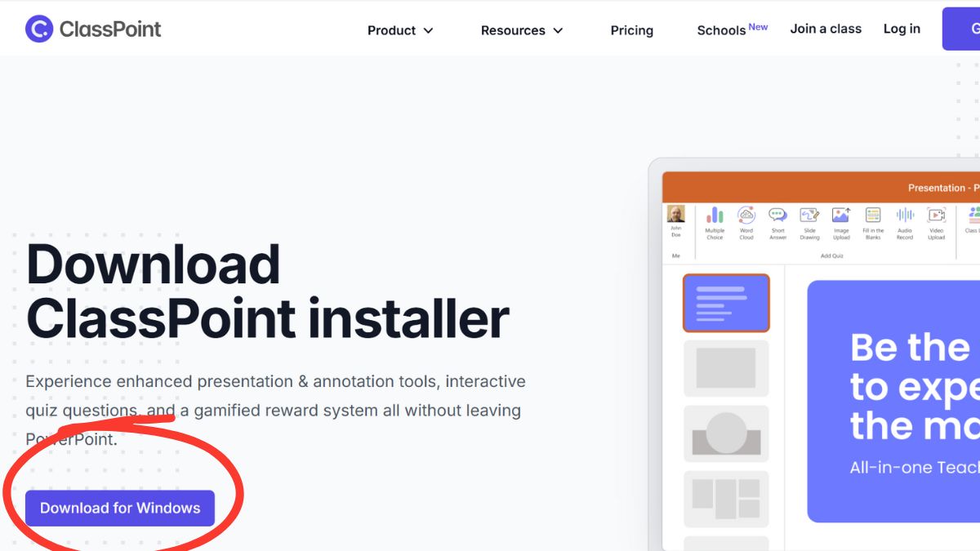Click the Join a class link
The image size is (980, 551).
(x=826, y=29)
